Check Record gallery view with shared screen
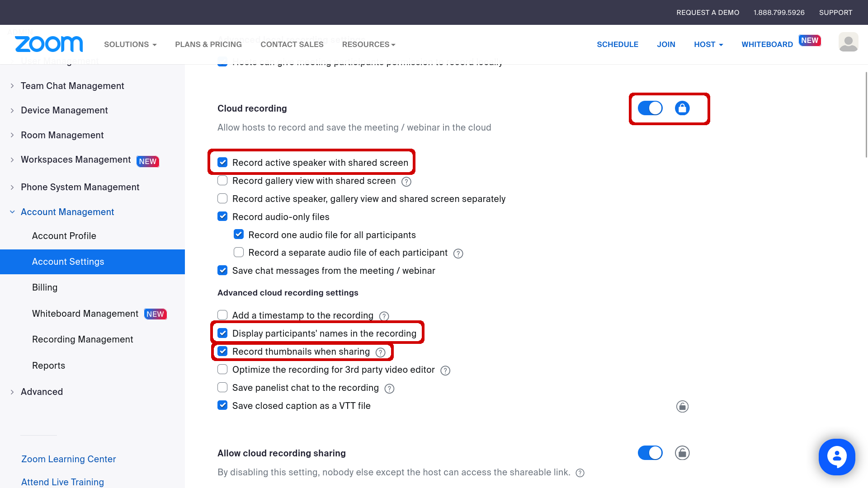The image size is (868, 488). click(x=222, y=180)
